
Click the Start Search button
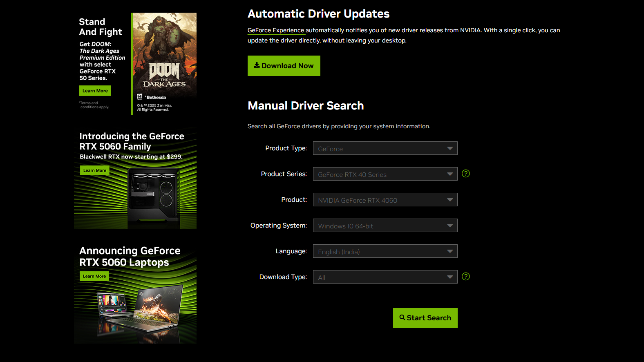pos(425,318)
